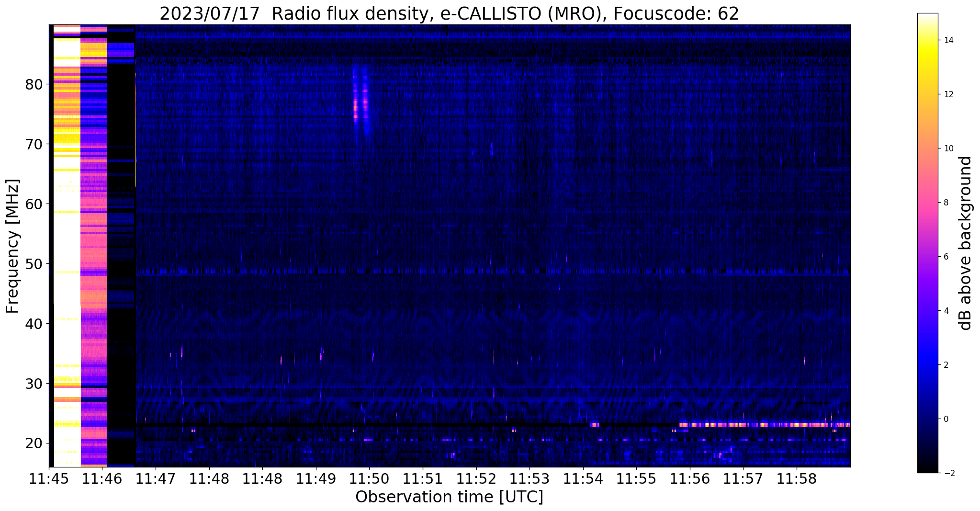The height and width of the screenshot is (511, 980).
Task: Click the white top end of the colorbar
Action: [927, 17]
